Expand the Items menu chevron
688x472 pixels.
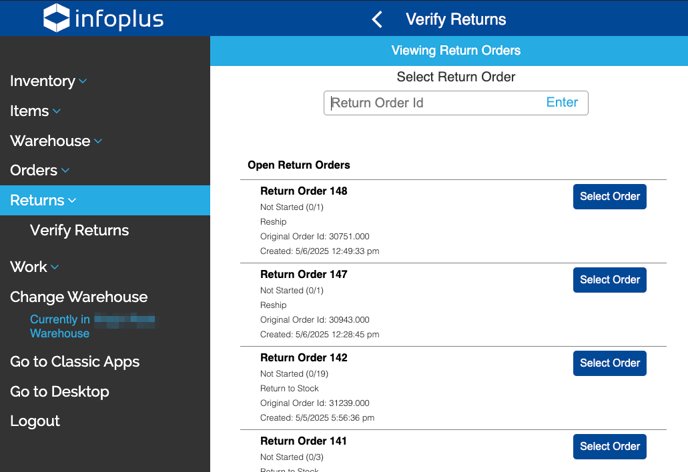tap(57, 111)
